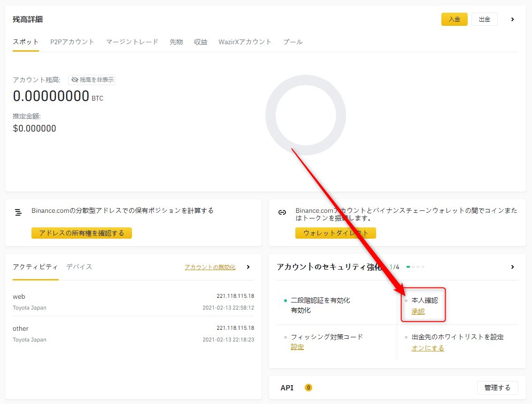Expand balance details with top-right chevron
The image size is (532, 404).
click(512, 19)
